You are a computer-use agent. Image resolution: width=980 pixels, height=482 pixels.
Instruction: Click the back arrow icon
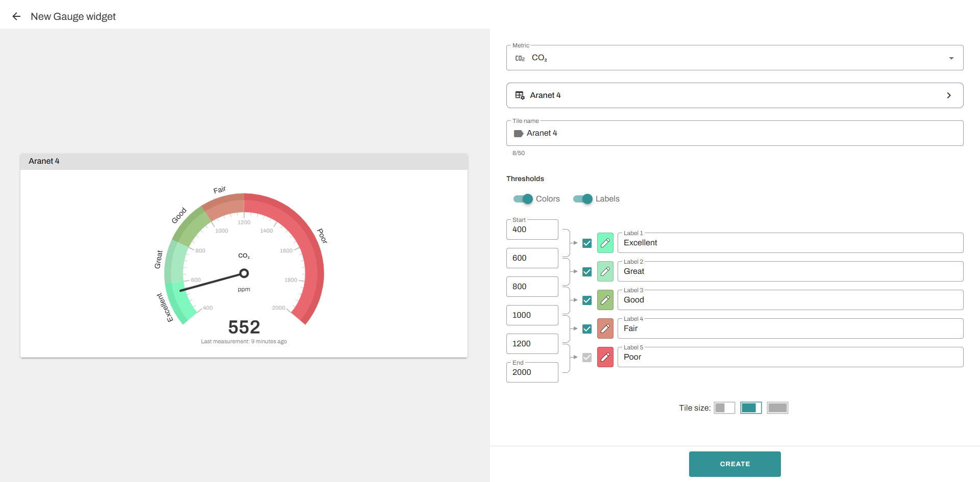click(16, 16)
